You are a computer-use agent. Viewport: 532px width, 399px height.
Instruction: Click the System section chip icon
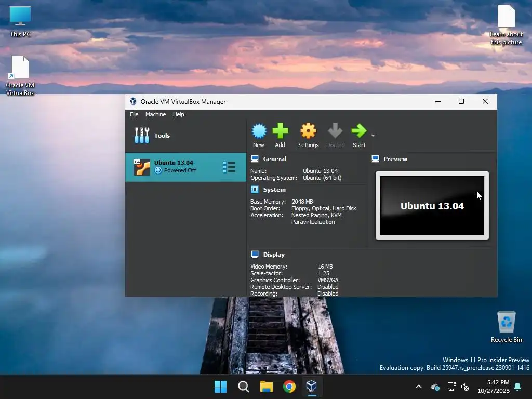coord(255,189)
